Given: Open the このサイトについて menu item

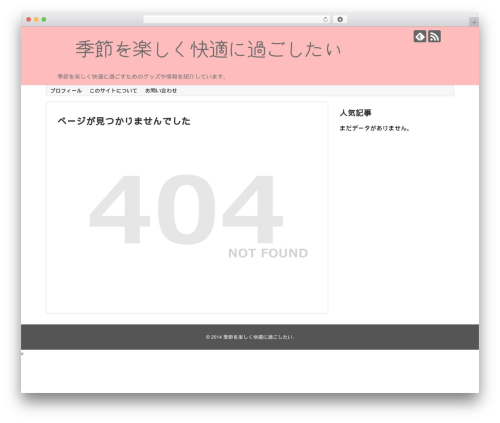Looking at the screenshot, I should [113, 91].
